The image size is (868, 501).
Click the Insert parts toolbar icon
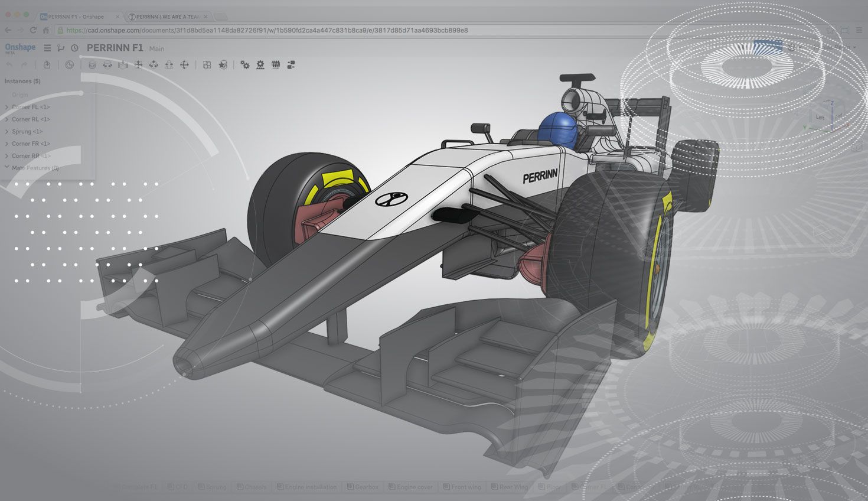[x=47, y=65]
